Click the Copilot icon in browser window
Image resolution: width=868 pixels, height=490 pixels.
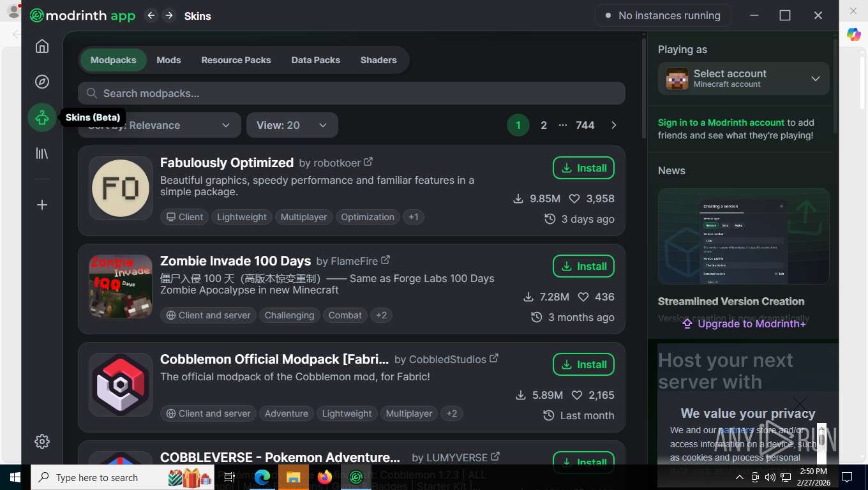point(854,34)
